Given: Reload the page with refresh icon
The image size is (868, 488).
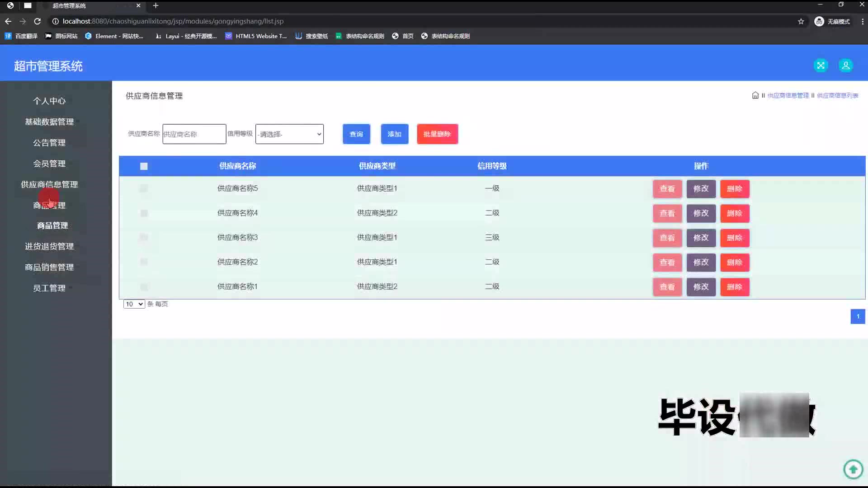Looking at the screenshot, I should (x=38, y=21).
